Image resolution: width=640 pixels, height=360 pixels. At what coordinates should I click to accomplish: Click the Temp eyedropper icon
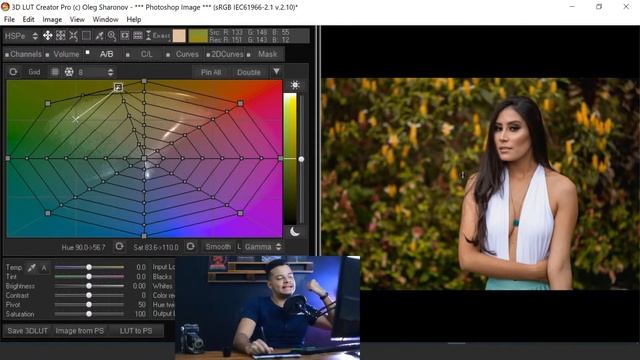coord(31,268)
